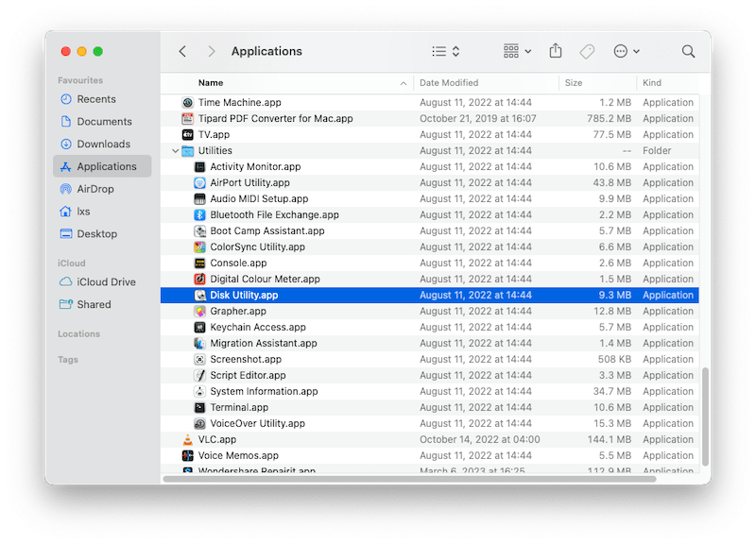This screenshot has width=756, height=544.
Task: Click the Migration Assistant icon
Action: [199, 343]
